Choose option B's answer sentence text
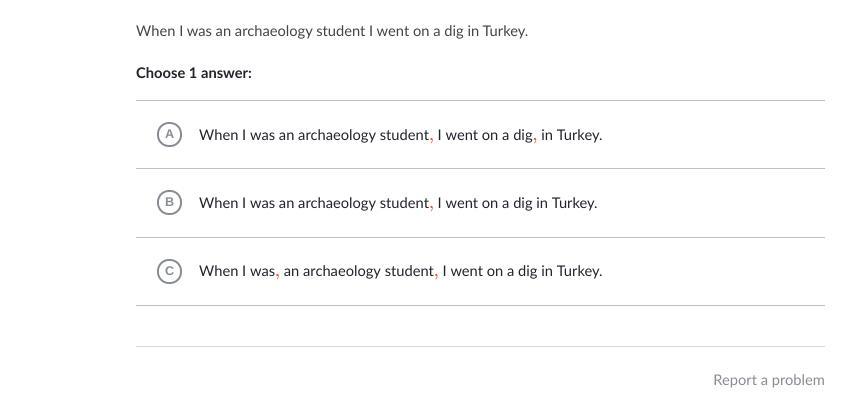Screen dimensions: 862x411 tap(397, 203)
